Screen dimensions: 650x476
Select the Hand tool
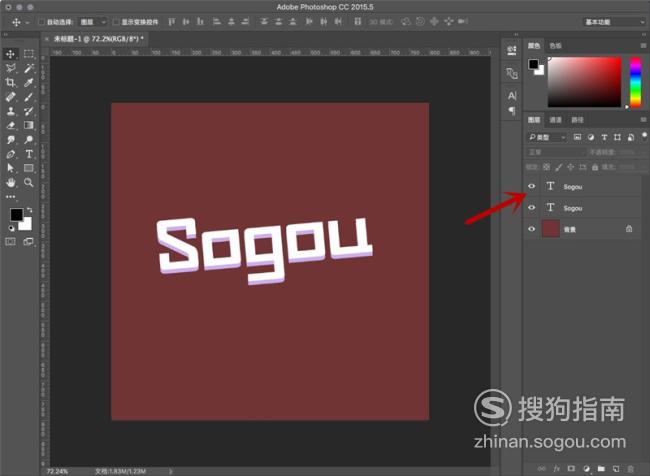pos(10,182)
